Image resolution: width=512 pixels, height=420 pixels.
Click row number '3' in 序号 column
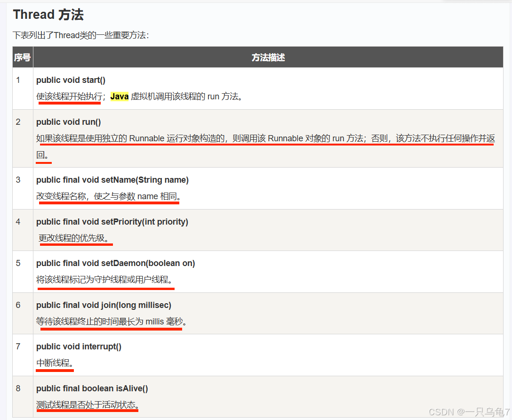pos(18,179)
